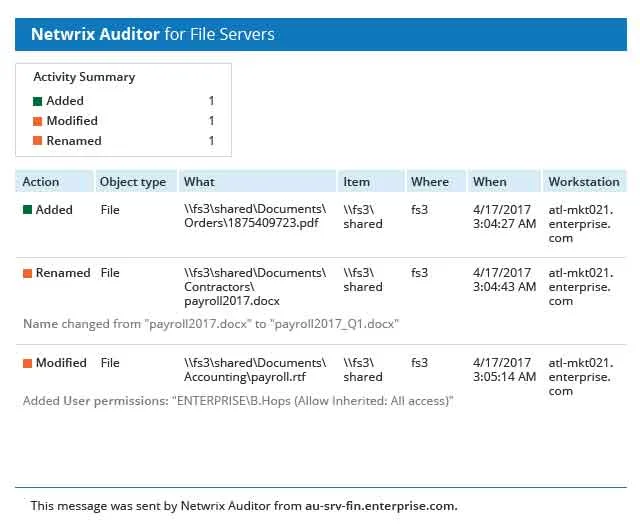Click the footer message about au-srv-fin.enterprise.com
640x530 pixels.
point(244,506)
